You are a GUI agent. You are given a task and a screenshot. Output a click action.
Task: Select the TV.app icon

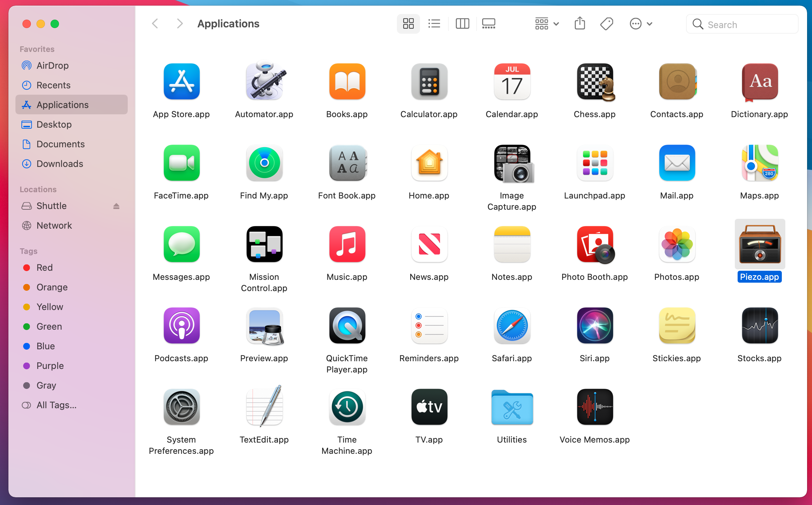click(x=429, y=407)
